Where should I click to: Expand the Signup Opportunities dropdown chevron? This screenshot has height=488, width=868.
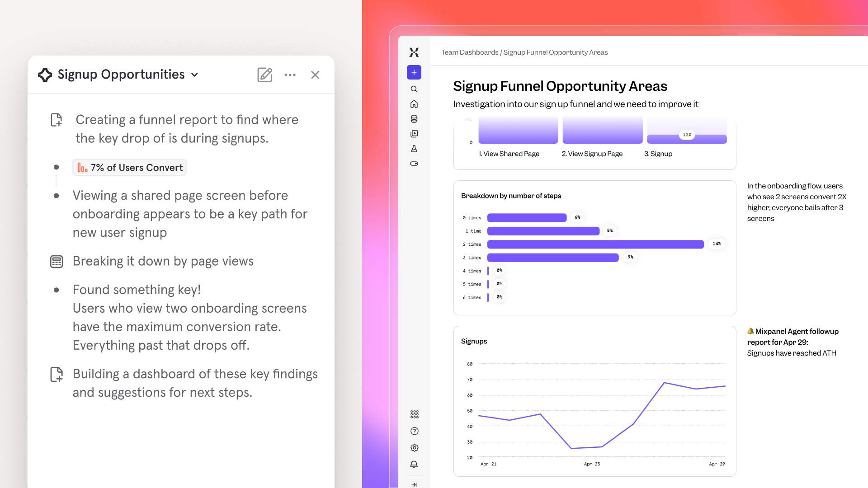[x=195, y=75]
